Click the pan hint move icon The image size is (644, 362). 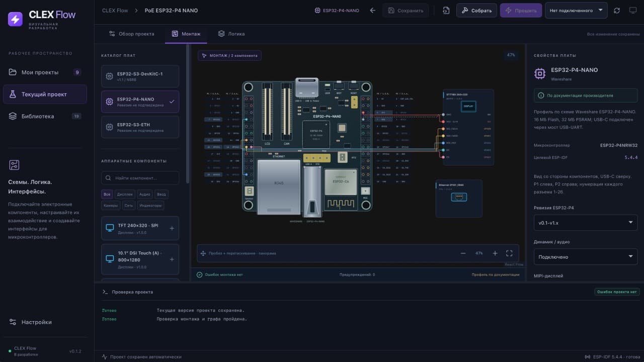pos(203,253)
